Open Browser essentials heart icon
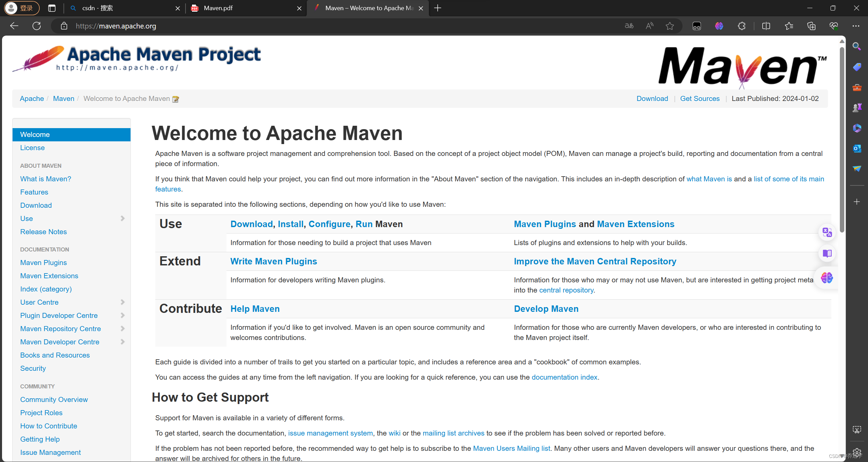 point(834,26)
